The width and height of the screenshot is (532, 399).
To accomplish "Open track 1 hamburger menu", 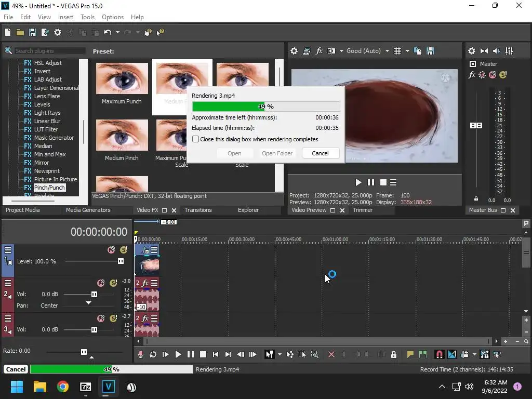I will (8, 250).
